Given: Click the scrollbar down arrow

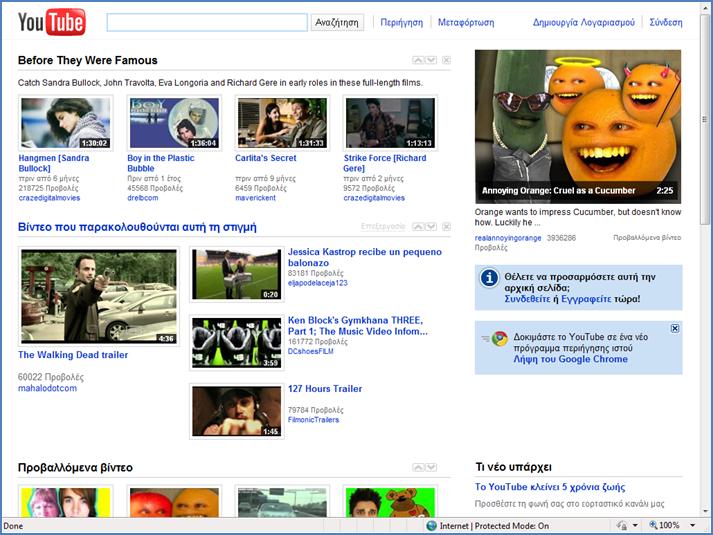Looking at the screenshot, I should [x=705, y=512].
